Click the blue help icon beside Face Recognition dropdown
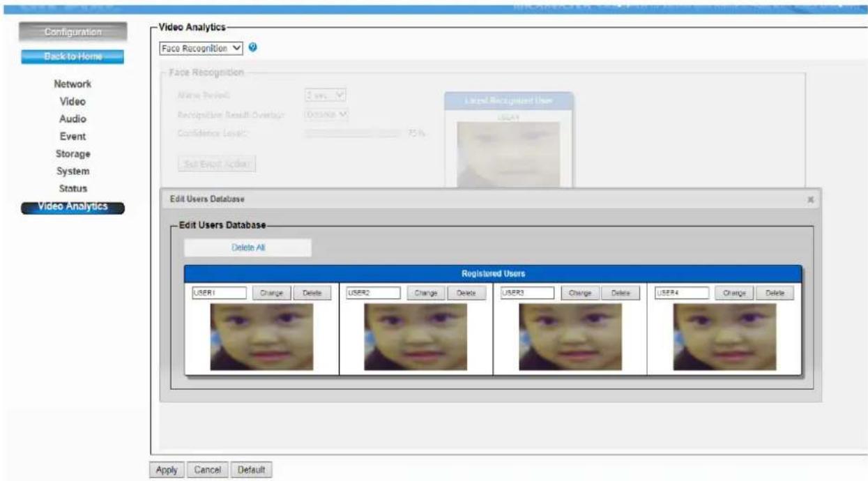868x481 pixels. pos(252,48)
